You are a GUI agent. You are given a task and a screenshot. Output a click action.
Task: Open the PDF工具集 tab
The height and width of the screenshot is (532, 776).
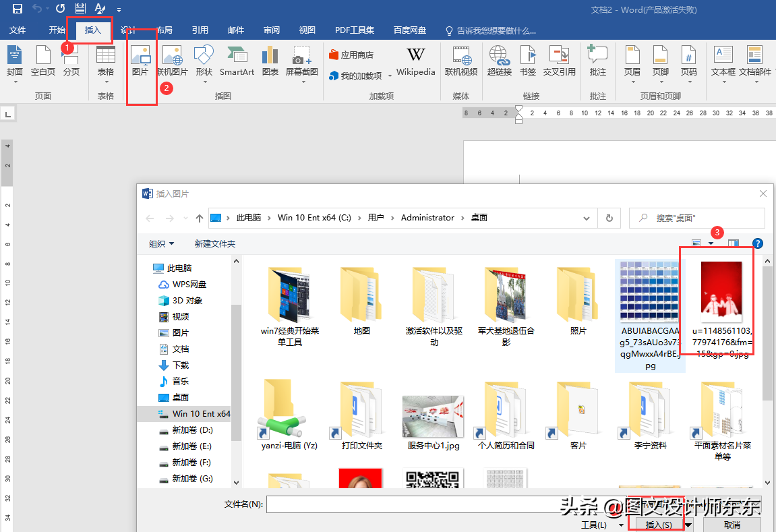(355, 30)
